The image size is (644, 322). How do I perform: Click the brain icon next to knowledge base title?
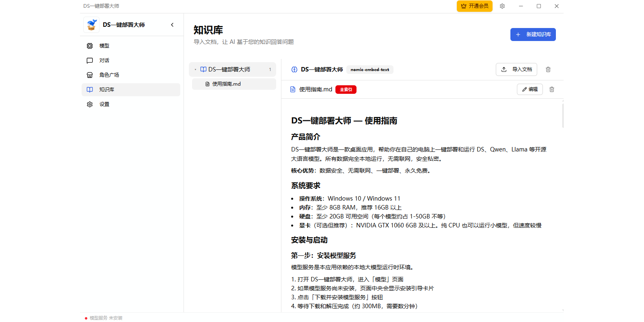pyautogui.click(x=294, y=69)
